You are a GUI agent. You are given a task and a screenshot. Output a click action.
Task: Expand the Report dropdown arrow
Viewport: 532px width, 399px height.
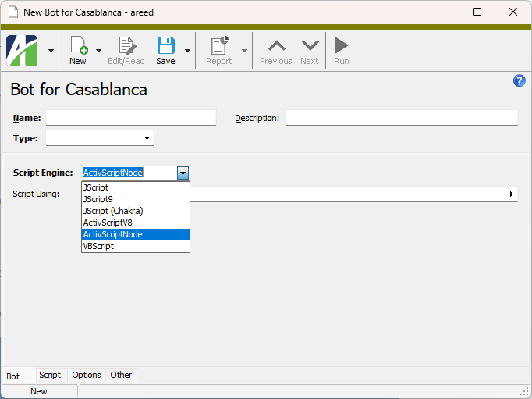click(244, 51)
